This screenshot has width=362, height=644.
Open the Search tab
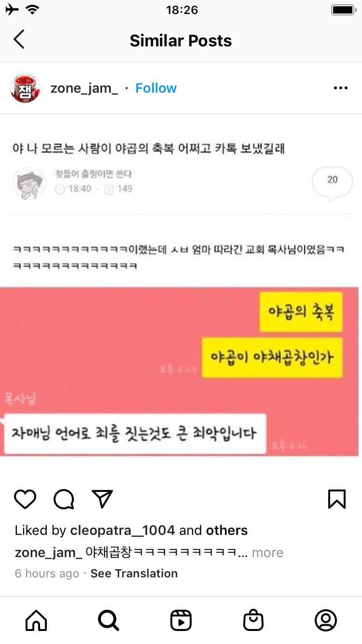coord(109,620)
